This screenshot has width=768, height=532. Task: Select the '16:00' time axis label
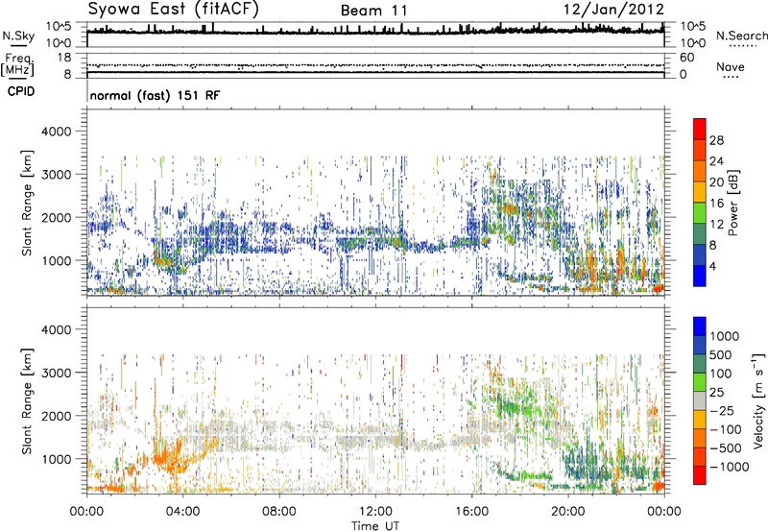(x=471, y=512)
